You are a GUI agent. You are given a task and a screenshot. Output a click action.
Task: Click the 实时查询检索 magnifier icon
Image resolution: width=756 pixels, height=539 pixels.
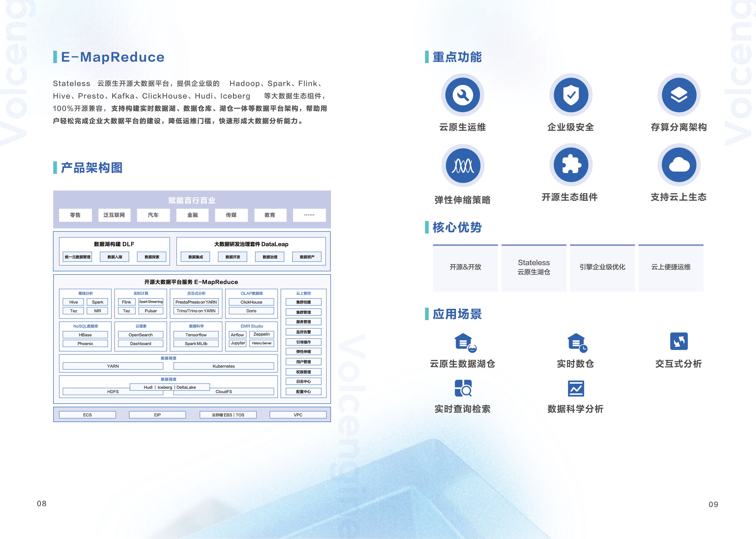click(x=463, y=388)
